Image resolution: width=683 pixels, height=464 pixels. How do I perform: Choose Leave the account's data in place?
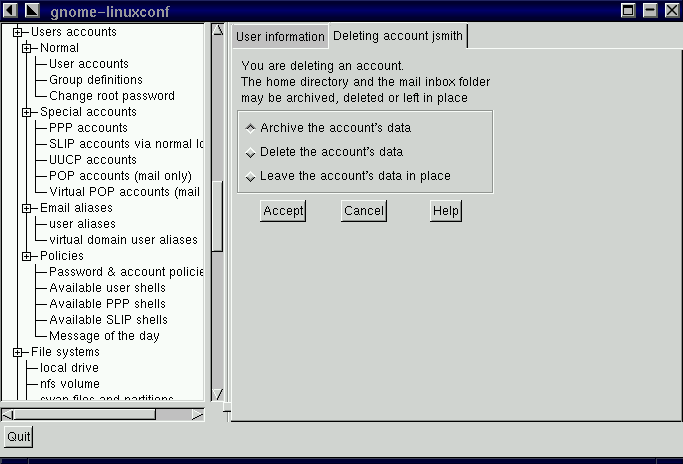tap(250, 177)
